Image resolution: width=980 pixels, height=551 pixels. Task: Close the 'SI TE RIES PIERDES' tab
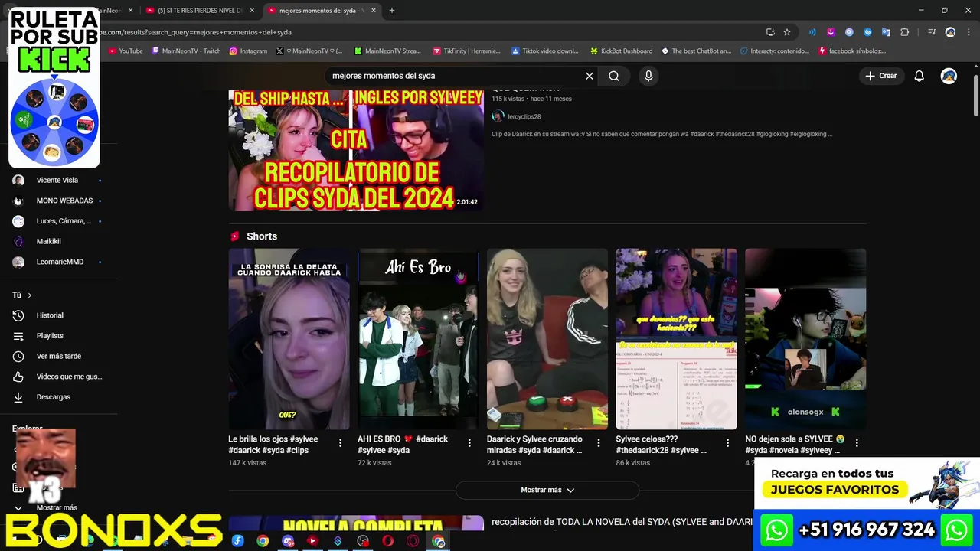(x=252, y=11)
